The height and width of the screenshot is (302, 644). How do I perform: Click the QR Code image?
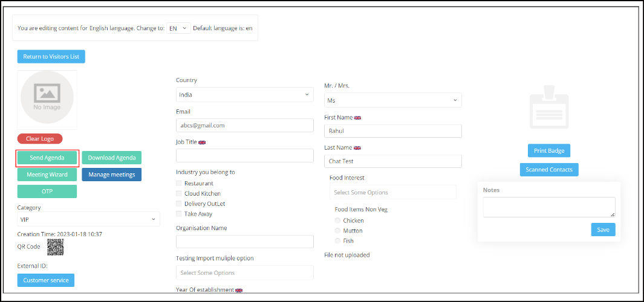coord(56,248)
